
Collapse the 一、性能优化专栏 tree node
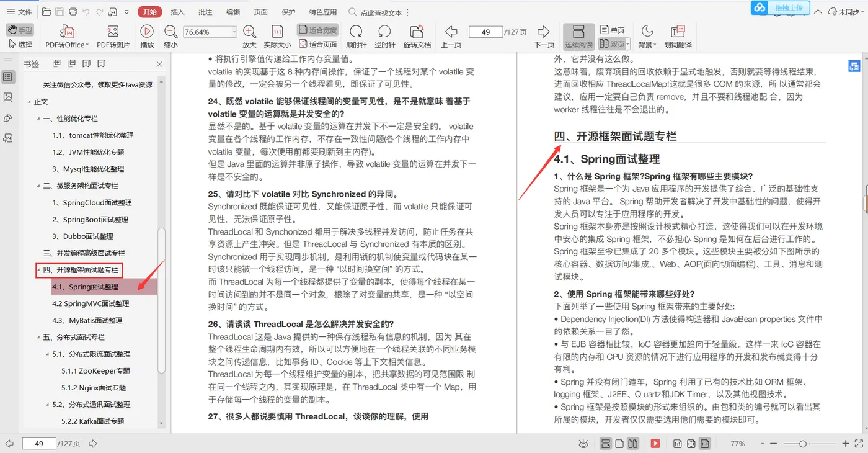(x=38, y=119)
